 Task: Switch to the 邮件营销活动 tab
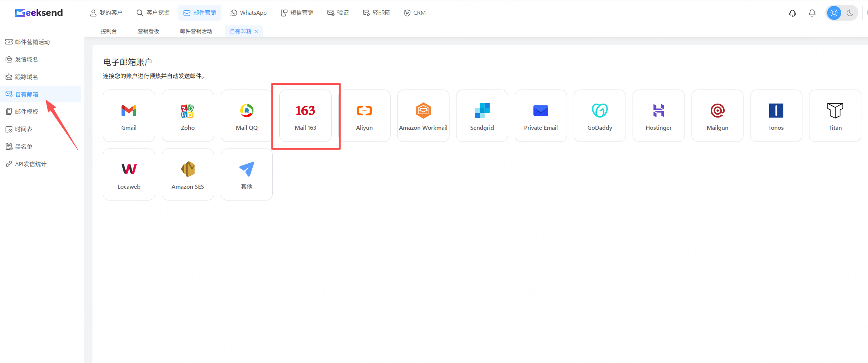(x=196, y=31)
